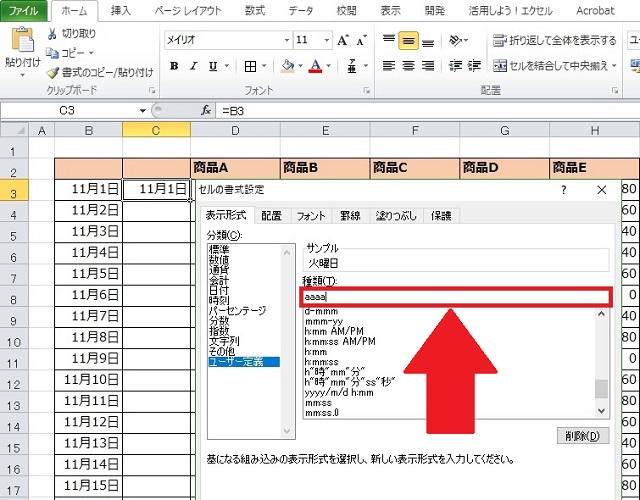Viewport: 640px width, 500px height.
Task: Click the text orientation icon
Action: click(455, 40)
